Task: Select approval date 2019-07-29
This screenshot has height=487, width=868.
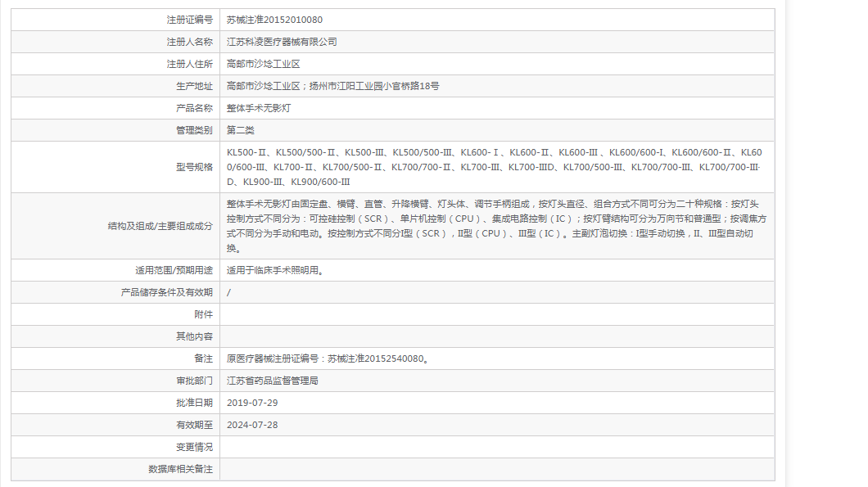Action: 252,404
